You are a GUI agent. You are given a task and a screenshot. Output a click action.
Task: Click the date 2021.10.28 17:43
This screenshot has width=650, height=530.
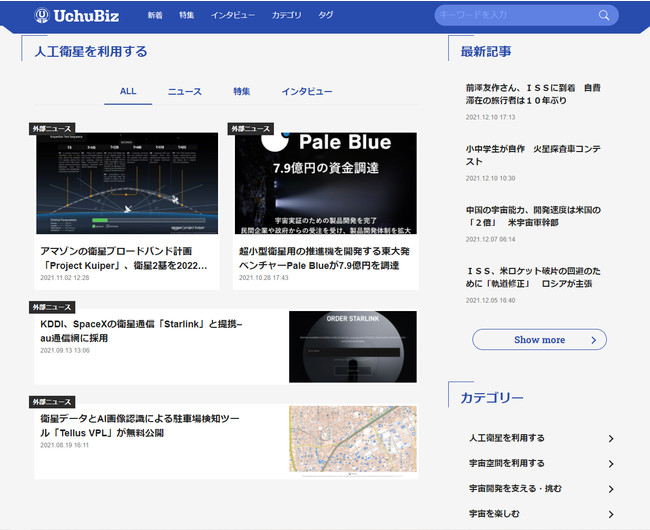pyautogui.click(x=264, y=278)
